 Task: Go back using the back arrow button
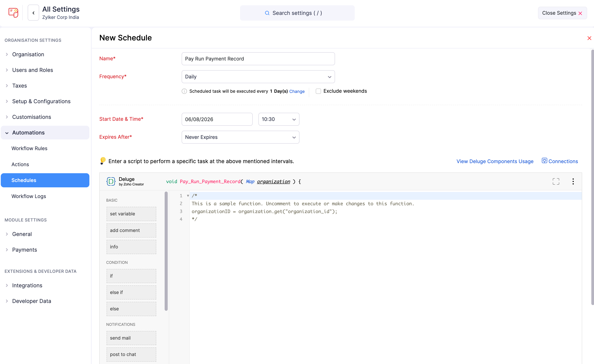coord(33,13)
